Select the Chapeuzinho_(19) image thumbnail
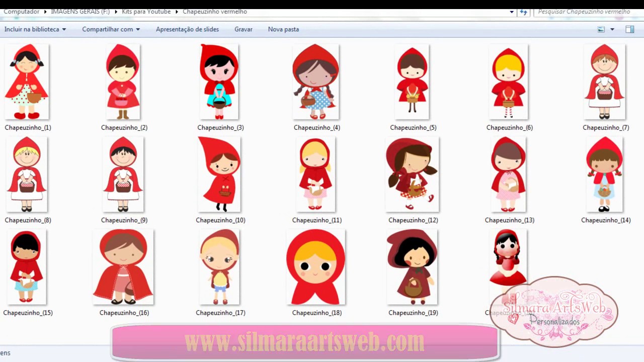This screenshot has height=362, width=644. 412,267
